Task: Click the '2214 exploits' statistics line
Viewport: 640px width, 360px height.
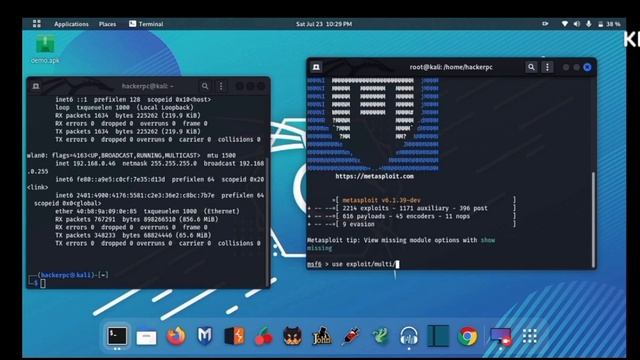Action: 415,208
